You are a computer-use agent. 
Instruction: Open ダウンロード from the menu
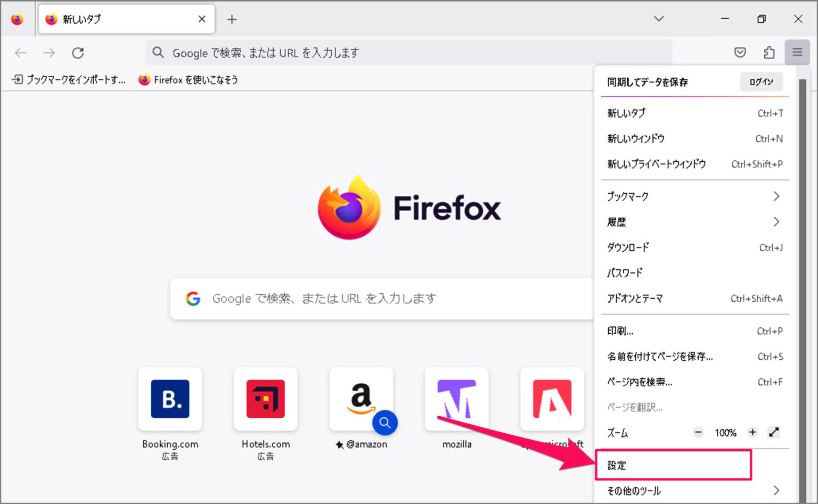pyautogui.click(x=694, y=247)
